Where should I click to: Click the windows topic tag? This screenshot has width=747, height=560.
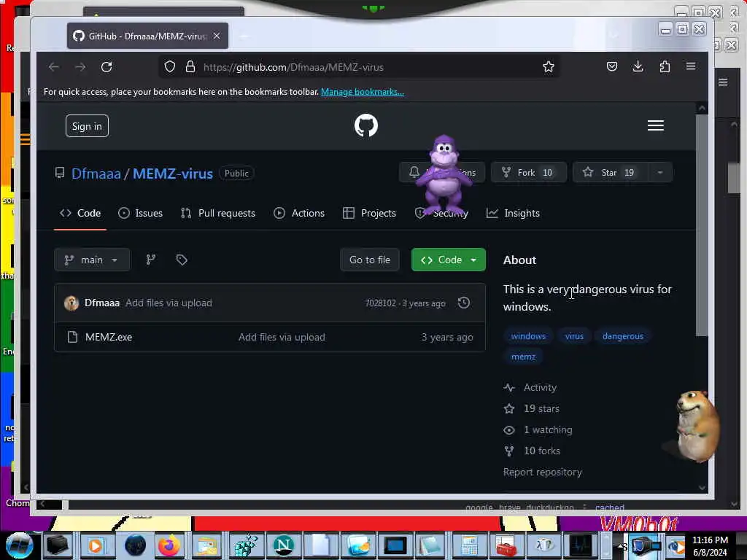pyautogui.click(x=528, y=336)
